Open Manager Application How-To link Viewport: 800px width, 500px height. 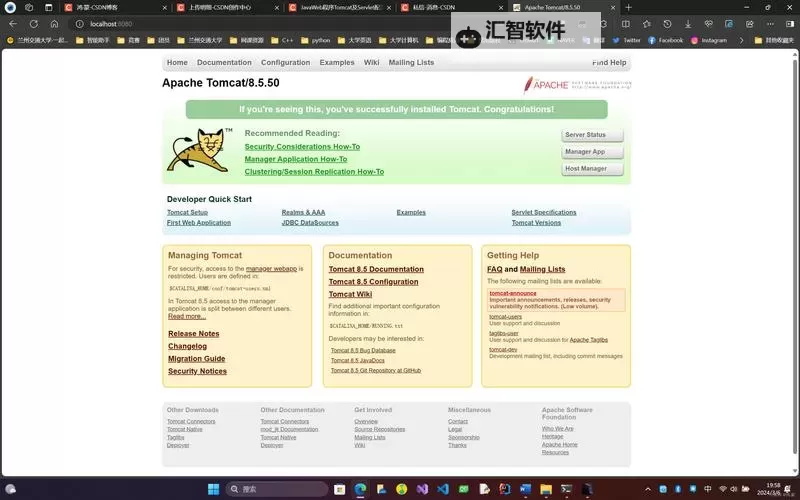coord(296,159)
